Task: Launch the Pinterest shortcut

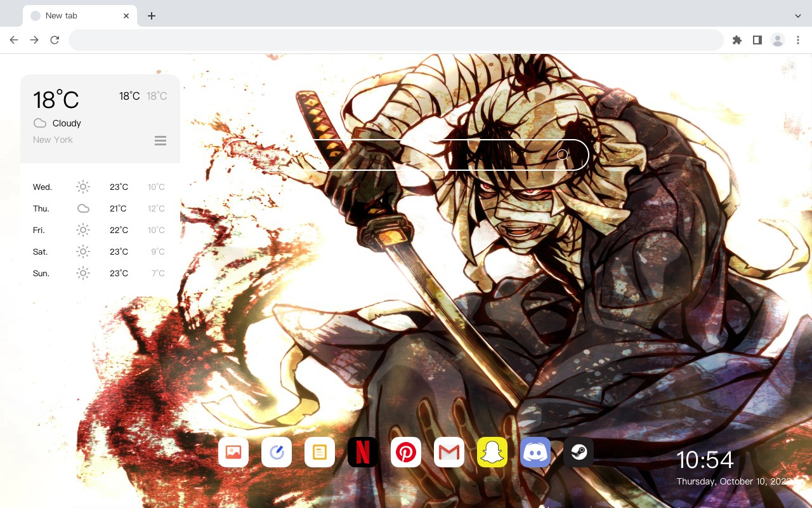Action: click(x=406, y=452)
